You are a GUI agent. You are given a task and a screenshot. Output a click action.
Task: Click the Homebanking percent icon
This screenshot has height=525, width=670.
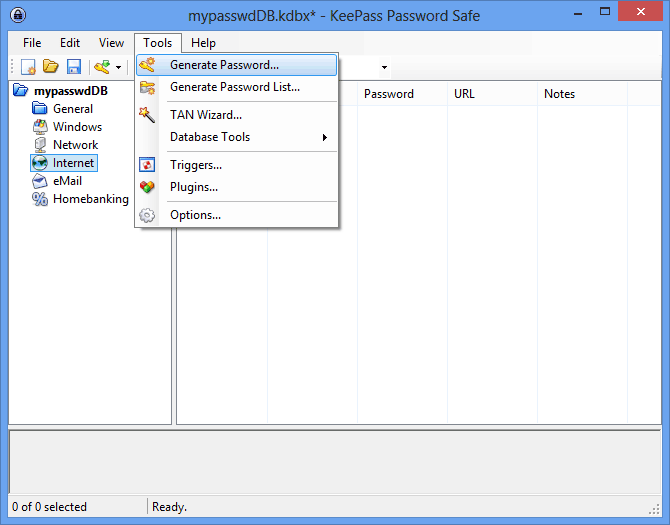40,199
